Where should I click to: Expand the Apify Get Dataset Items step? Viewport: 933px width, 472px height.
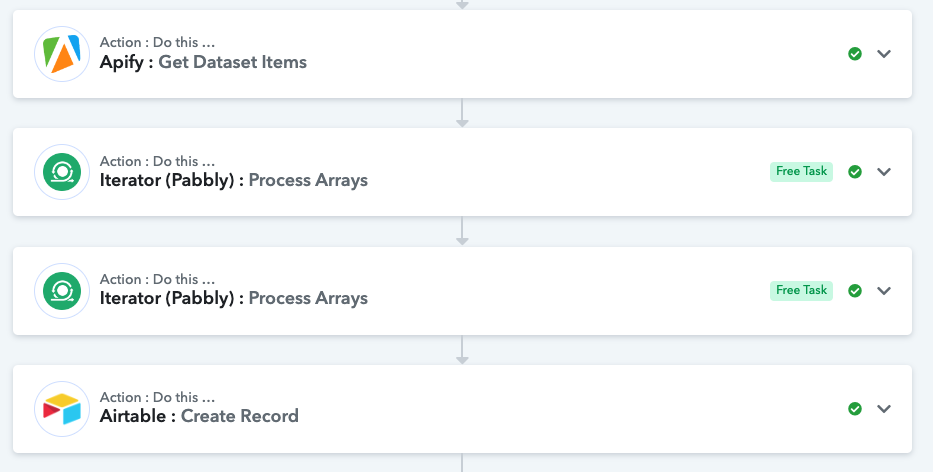[884, 54]
